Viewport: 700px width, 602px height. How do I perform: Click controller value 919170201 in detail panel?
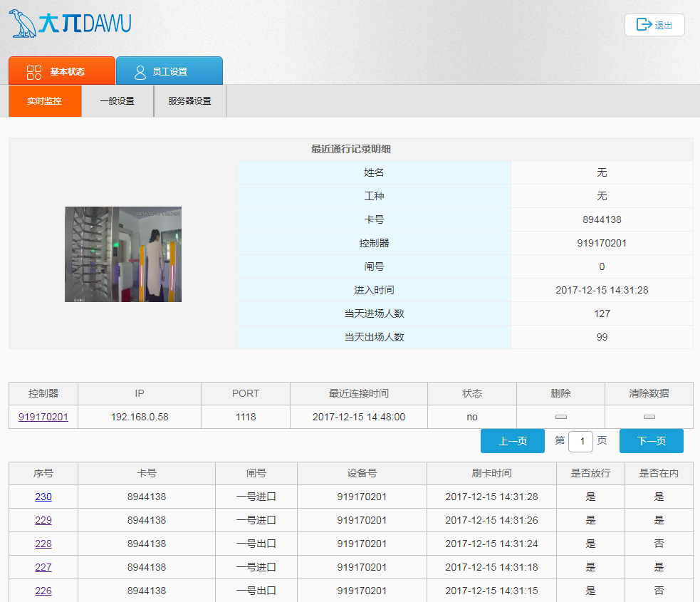tap(602, 243)
